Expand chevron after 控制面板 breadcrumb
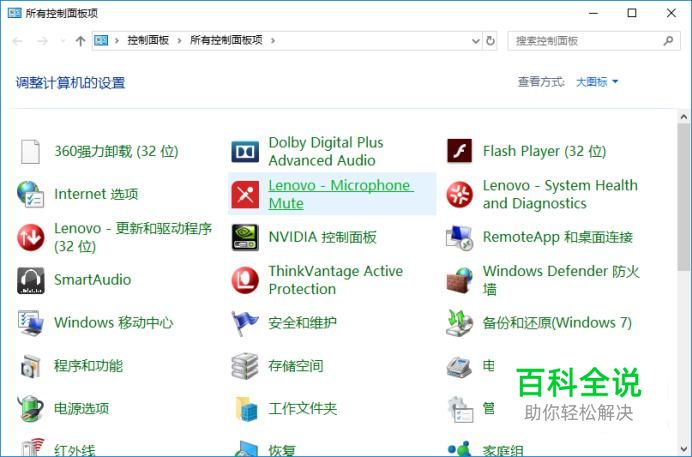This screenshot has width=692, height=457. (x=180, y=41)
